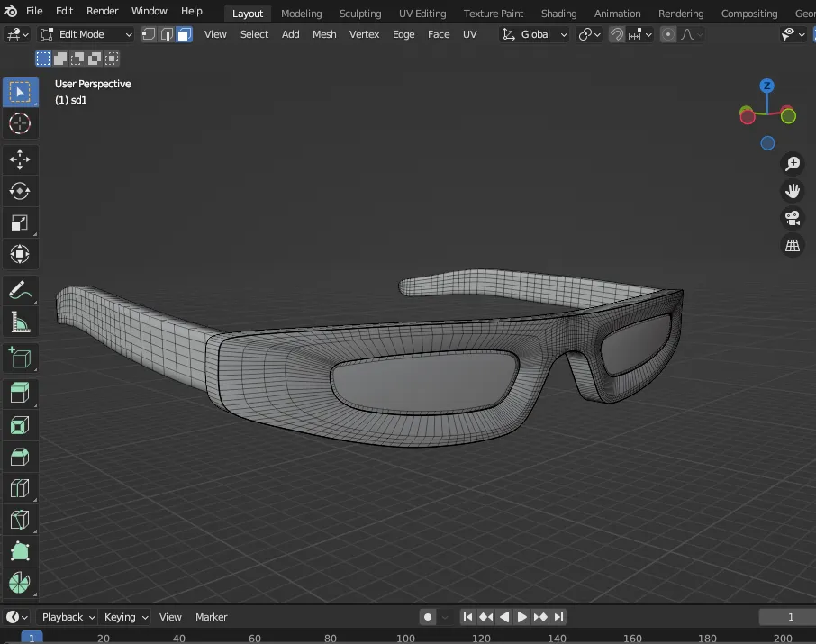The image size is (816, 644).
Task: Open the Vertex menu
Action: tap(364, 34)
